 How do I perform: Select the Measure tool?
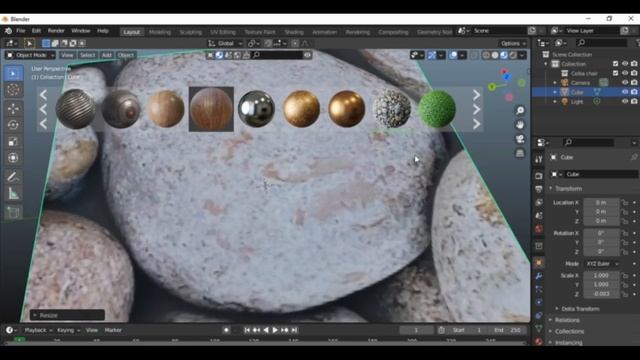click(13, 193)
